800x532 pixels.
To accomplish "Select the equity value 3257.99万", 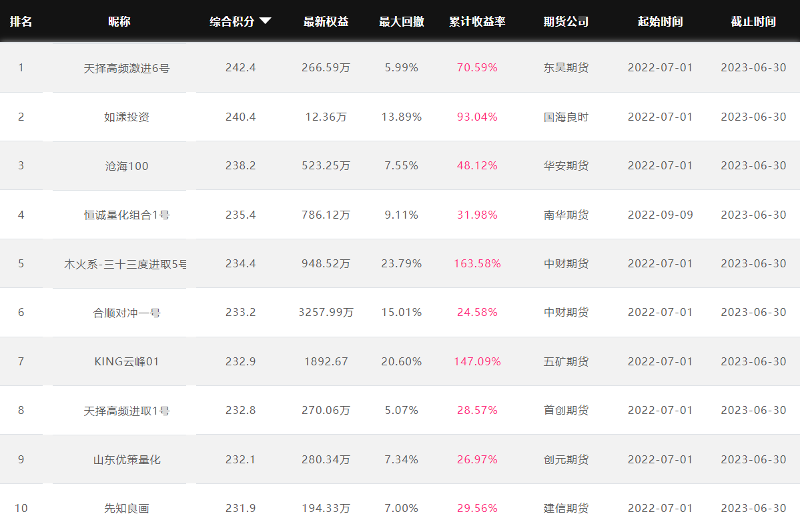I will pos(326,313).
